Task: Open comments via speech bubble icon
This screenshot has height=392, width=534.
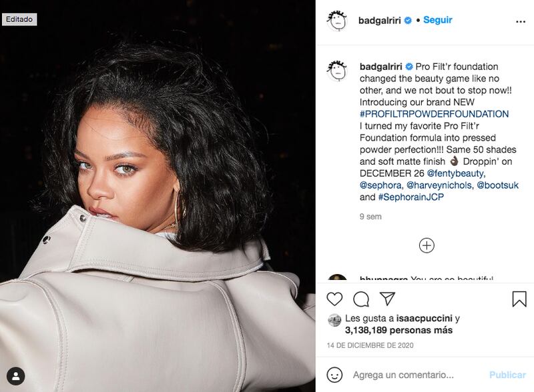Action: pyautogui.click(x=361, y=299)
